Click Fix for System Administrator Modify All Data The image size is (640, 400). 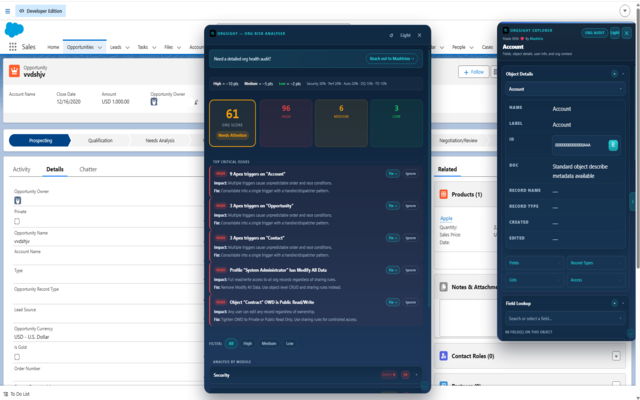(x=393, y=270)
